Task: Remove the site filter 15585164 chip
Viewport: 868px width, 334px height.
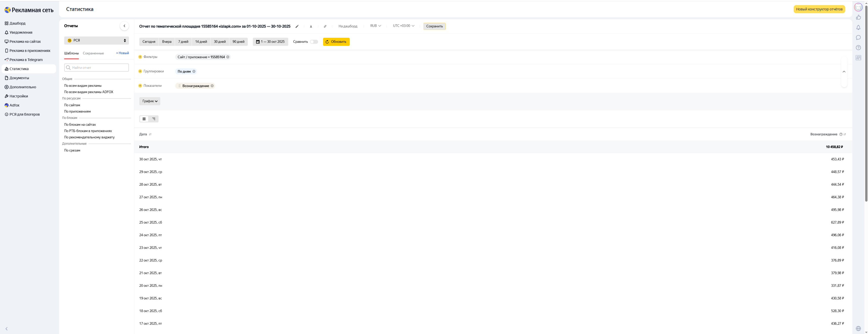Action: coord(228,57)
